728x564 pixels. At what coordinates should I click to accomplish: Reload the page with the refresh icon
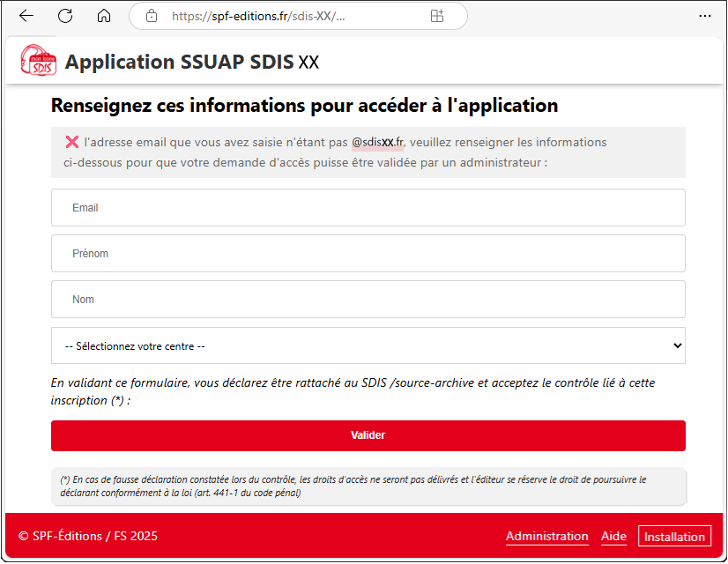pos(65,16)
